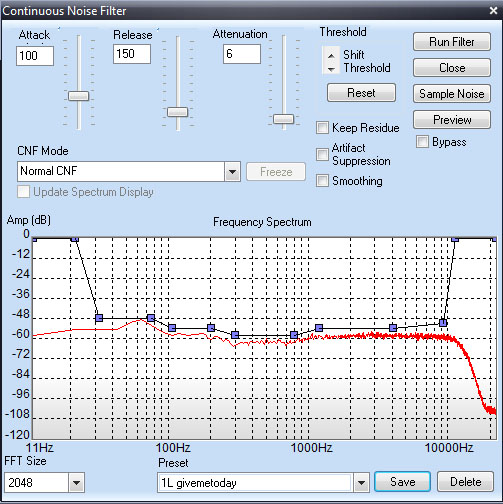Select the threshold point near 10000Hz at -52 dB
Image resolution: width=503 pixels, height=504 pixels.
pos(443,323)
